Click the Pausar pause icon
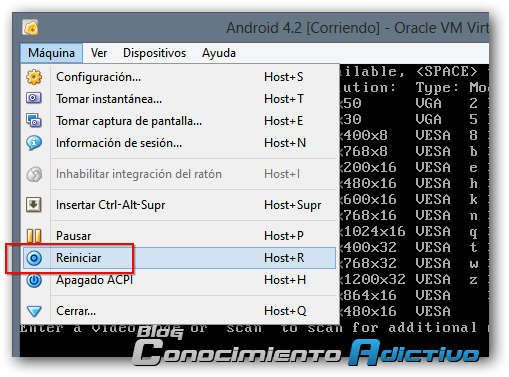 tap(34, 236)
